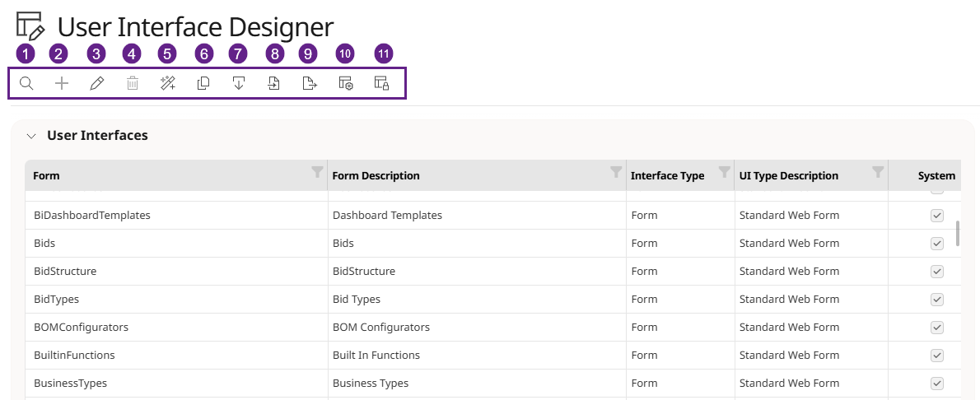Select the BusinessTypes form cell
The height and width of the screenshot is (400, 980).
176,383
